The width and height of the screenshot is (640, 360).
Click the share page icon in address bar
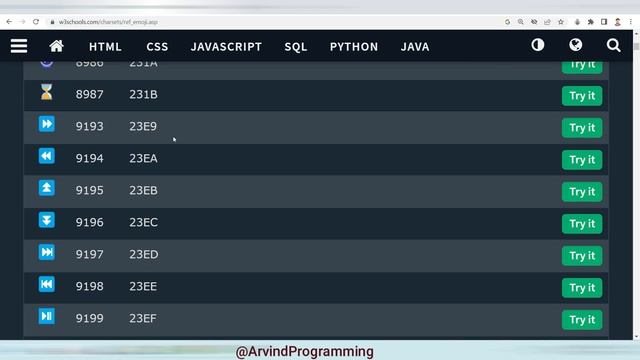pos(547,22)
